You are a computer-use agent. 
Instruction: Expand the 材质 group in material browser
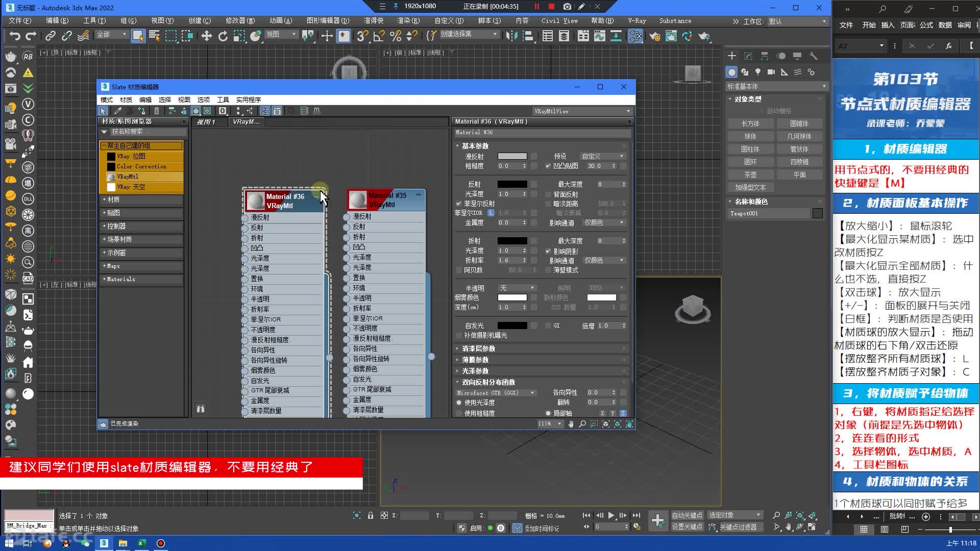tap(141, 199)
